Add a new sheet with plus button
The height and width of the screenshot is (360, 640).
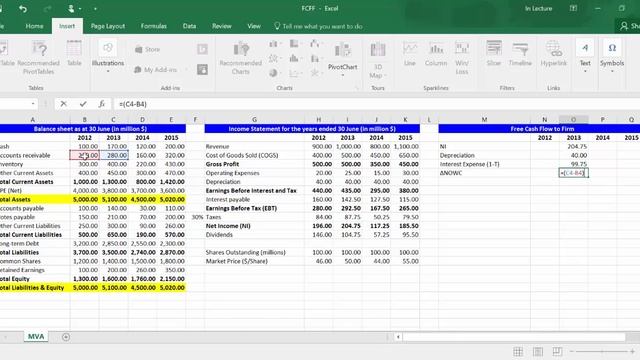coord(66,337)
